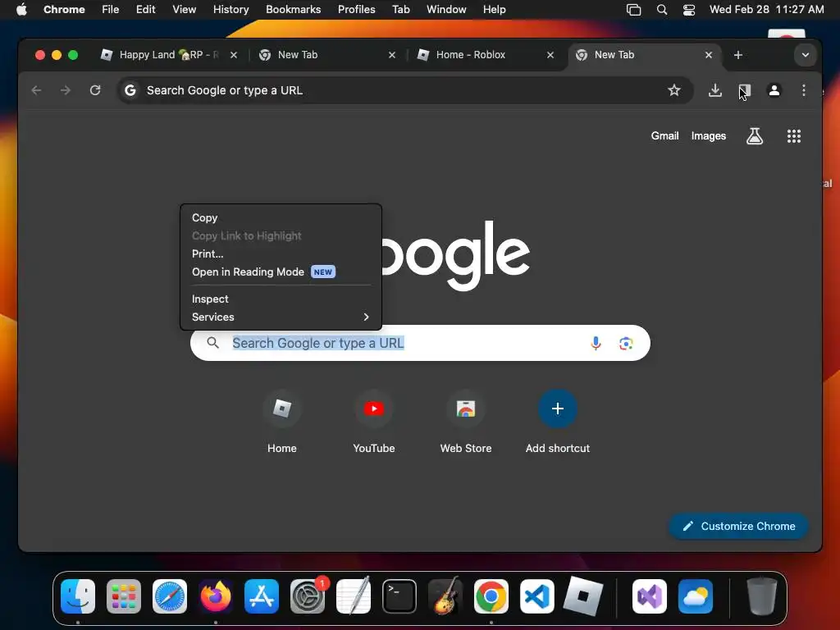Open the Google apps grid
Viewport: 840px width, 630px height.
(794, 136)
